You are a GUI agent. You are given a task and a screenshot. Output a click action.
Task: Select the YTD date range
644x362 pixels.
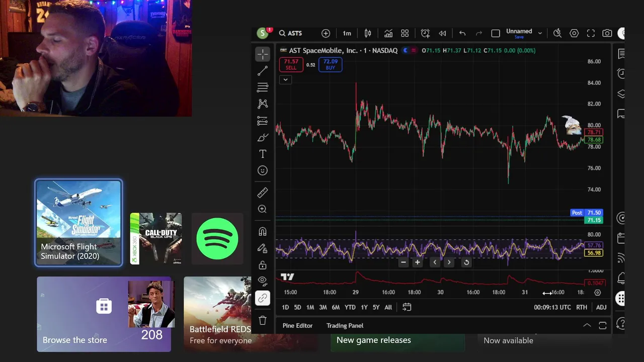(x=350, y=307)
